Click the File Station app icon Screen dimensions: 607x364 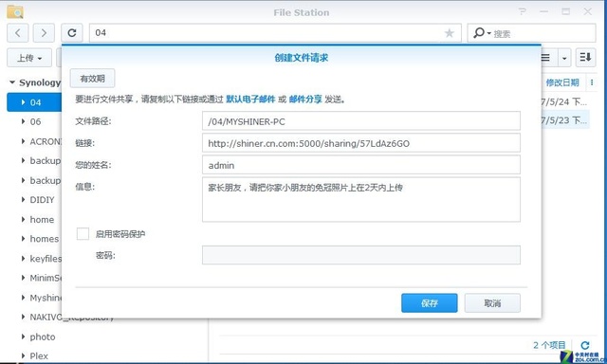(x=15, y=12)
